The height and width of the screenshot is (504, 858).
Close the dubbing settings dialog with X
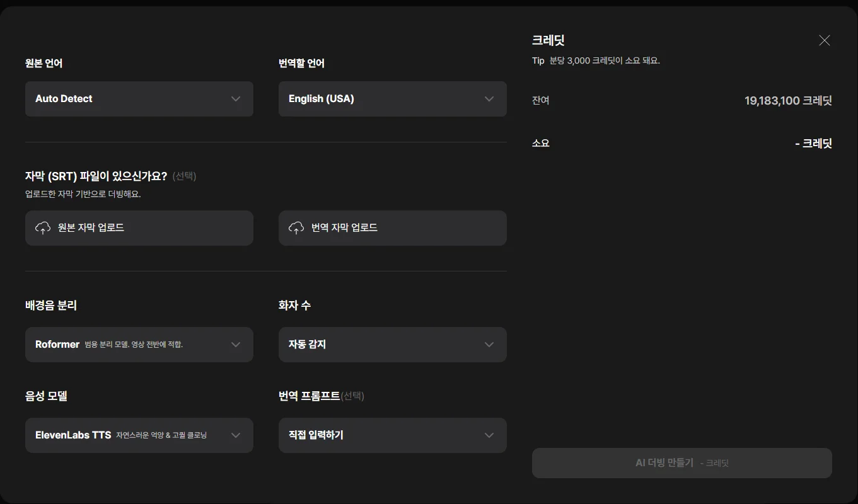tap(825, 40)
